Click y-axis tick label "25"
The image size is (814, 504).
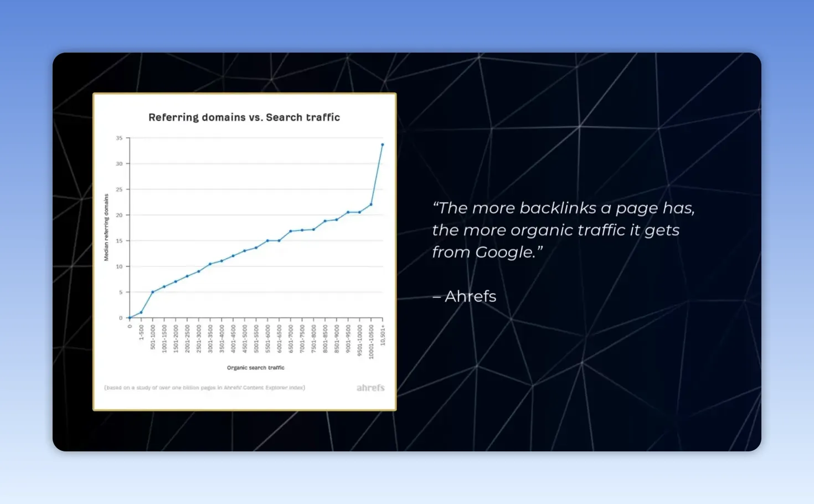[119, 189]
